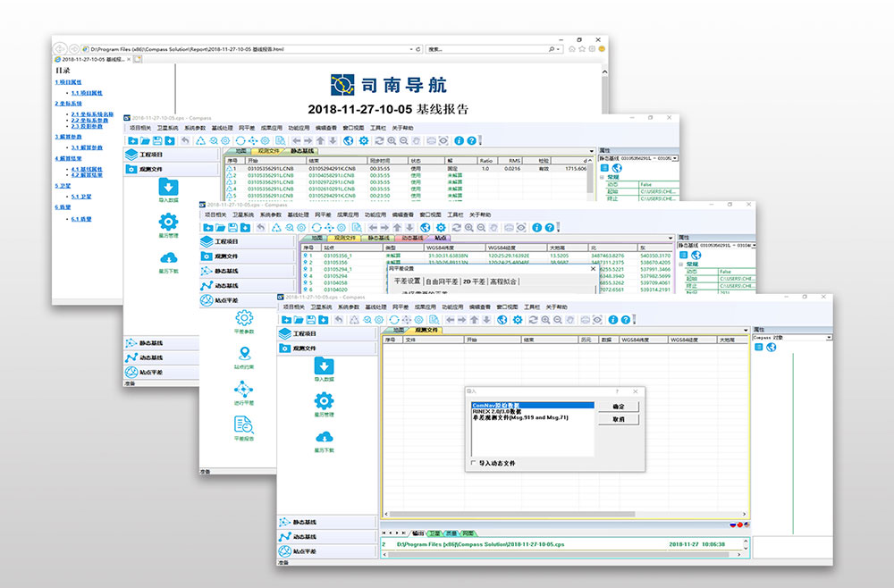
Task: Open the 网平差 menu in the front window
Action: [400, 307]
